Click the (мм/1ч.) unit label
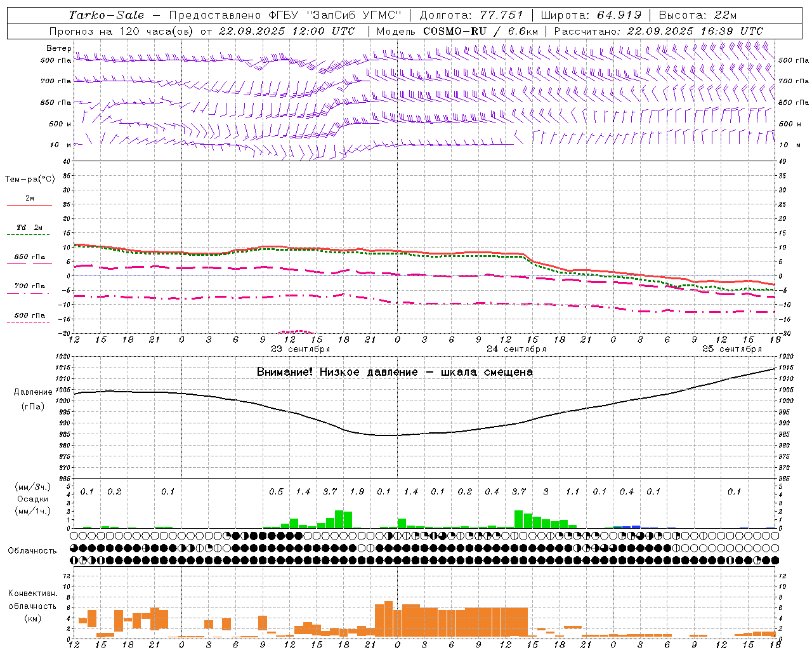This screenshot has height=650, width=812. click(33, 511)
